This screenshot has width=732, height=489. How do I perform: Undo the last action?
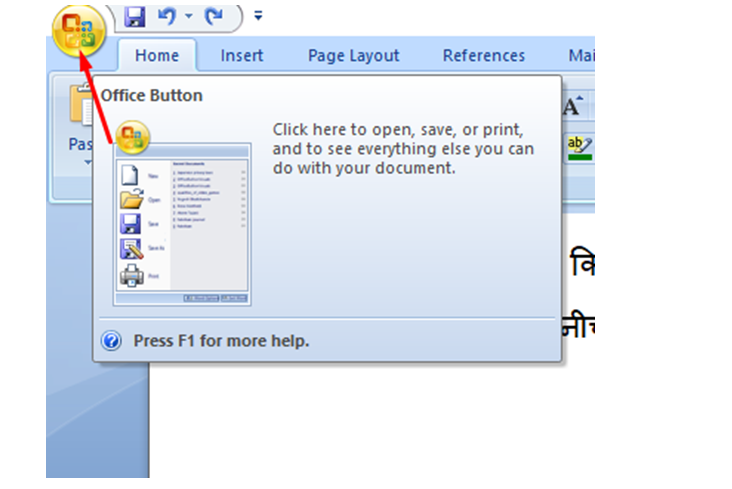coord(169,17)
